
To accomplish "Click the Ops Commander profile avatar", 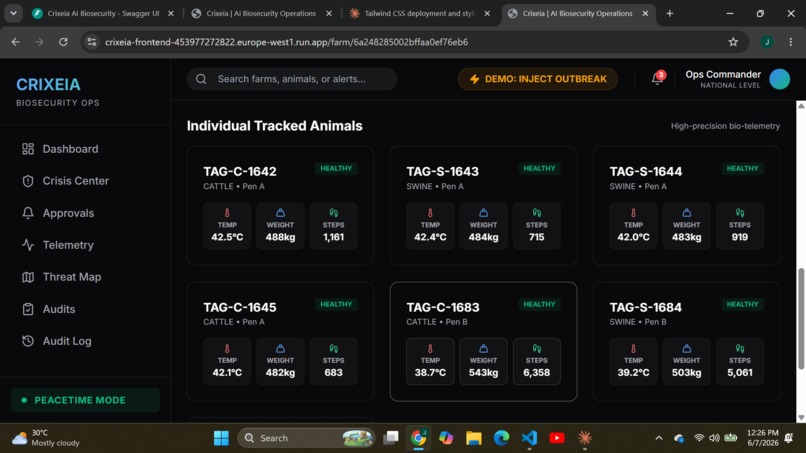I will 779,79.
